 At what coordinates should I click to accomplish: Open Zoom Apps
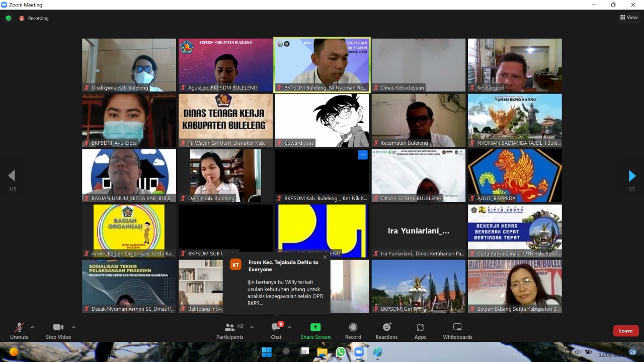tap(420, 331)
